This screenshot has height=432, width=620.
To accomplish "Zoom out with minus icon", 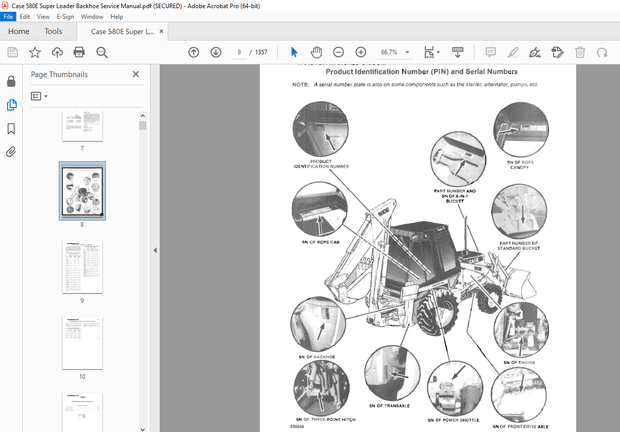I will coord(338,52).
